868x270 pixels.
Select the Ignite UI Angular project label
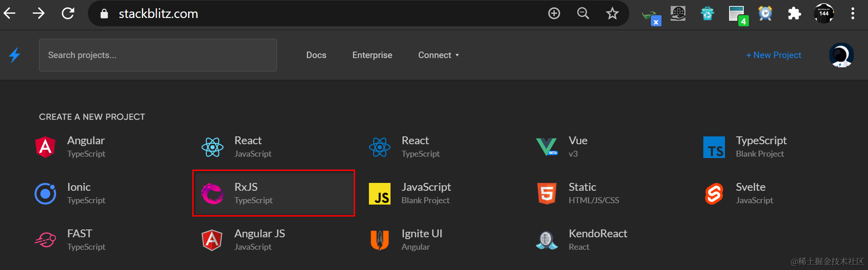422,240
